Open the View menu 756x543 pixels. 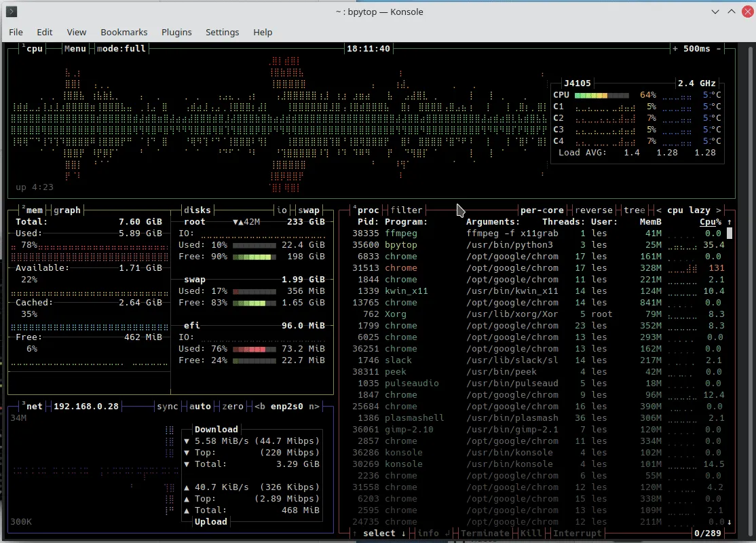tap(76, 32)
